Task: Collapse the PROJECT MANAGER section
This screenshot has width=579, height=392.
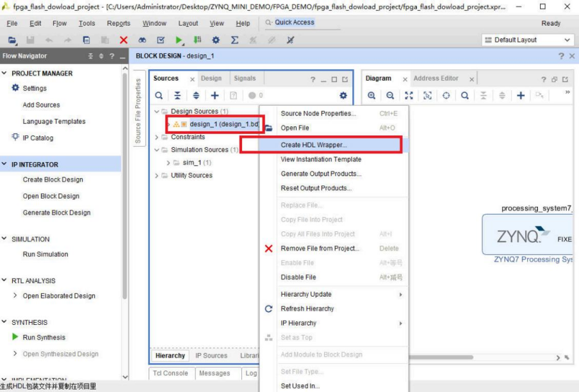Action: click(x=5, y=74)
